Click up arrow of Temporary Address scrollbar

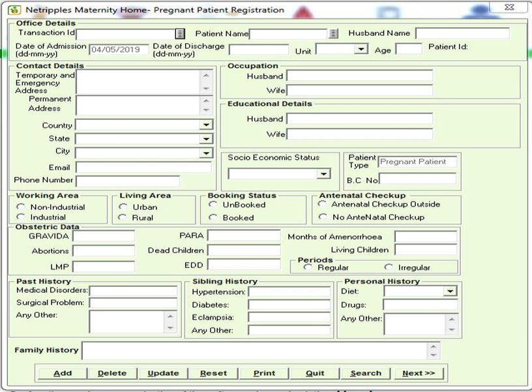(x=206, y=76)
